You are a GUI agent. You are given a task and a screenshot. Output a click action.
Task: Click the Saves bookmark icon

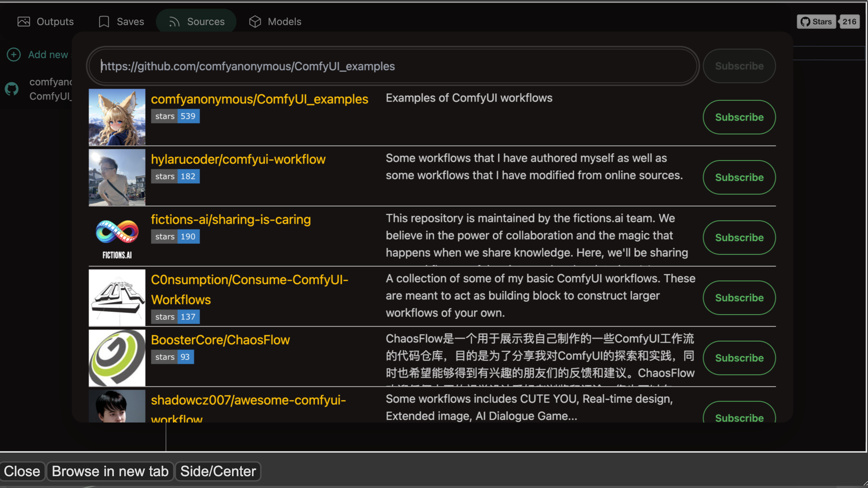coord(104,21)
